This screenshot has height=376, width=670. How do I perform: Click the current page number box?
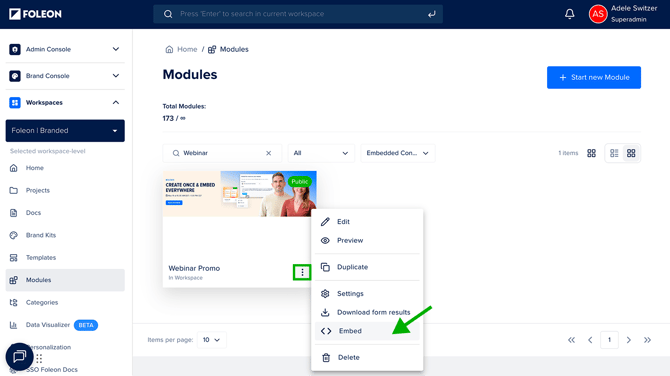[x=609, y=340]
